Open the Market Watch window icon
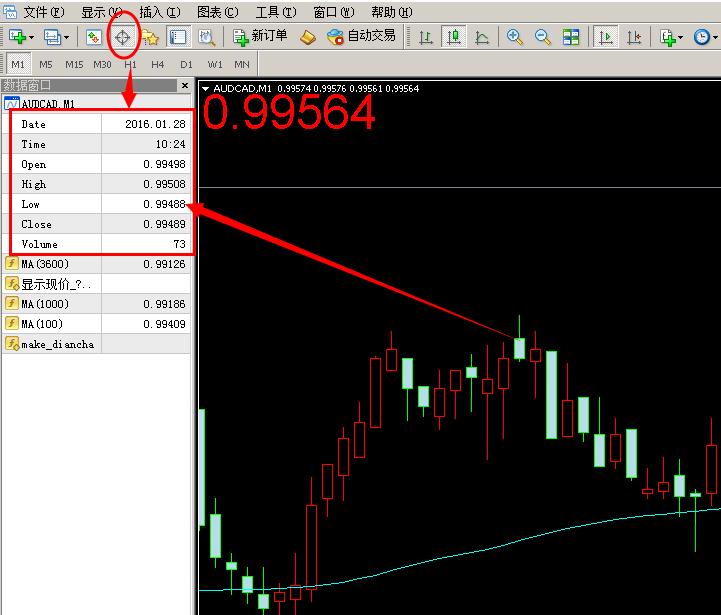 (x=94, y=37)
